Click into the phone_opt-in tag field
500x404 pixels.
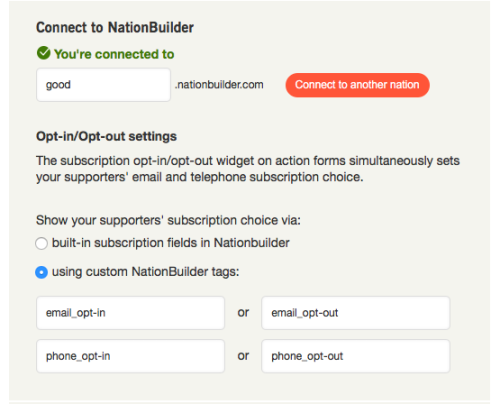tap(130, 356)
